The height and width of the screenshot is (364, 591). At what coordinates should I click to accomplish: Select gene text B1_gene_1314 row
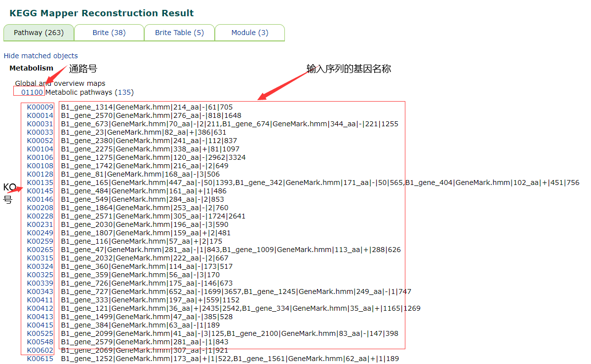coord(147,108)
